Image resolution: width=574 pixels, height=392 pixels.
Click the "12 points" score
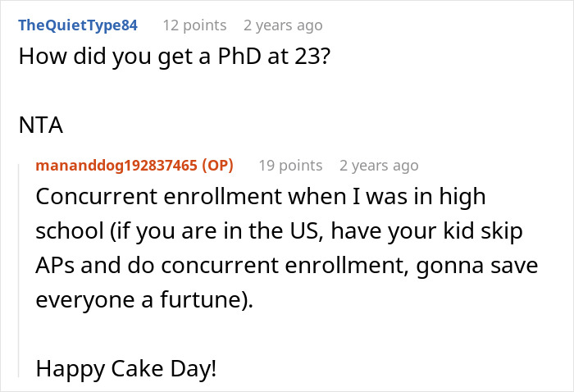pyautogui.click(x=194, y=25)
